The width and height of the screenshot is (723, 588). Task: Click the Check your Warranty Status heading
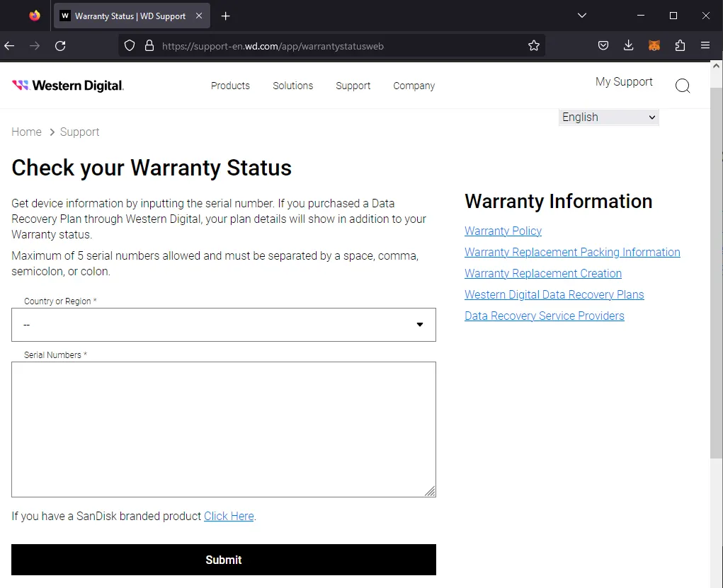tap(152, 167)
